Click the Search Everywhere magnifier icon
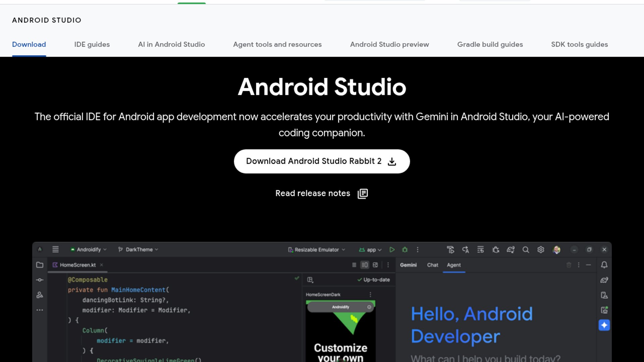 526,250
